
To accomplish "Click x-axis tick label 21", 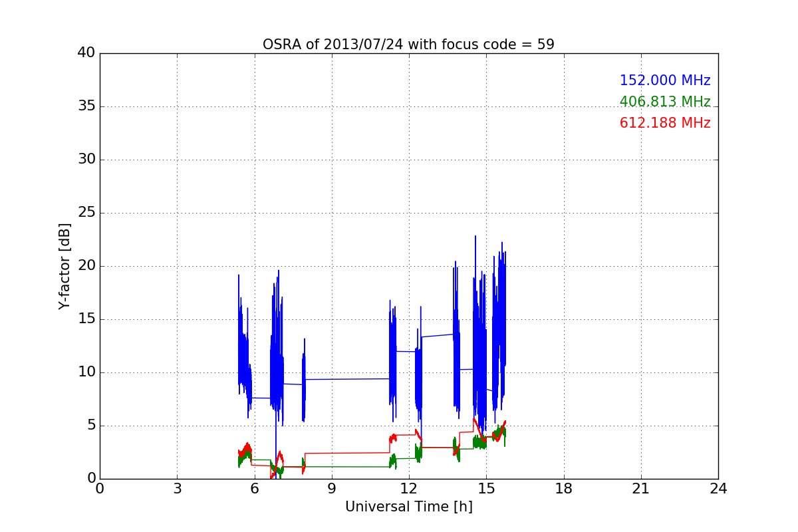I will tap(640, 489).
